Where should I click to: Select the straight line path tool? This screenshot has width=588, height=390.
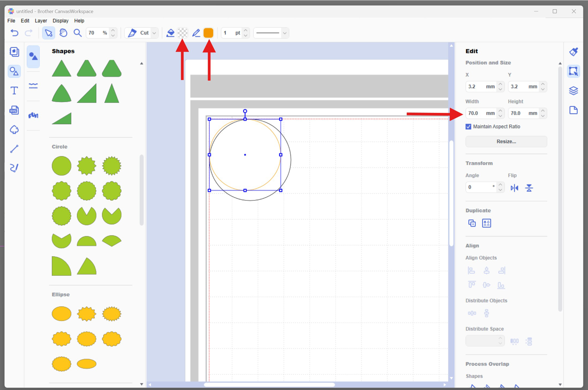pos(14,149)
